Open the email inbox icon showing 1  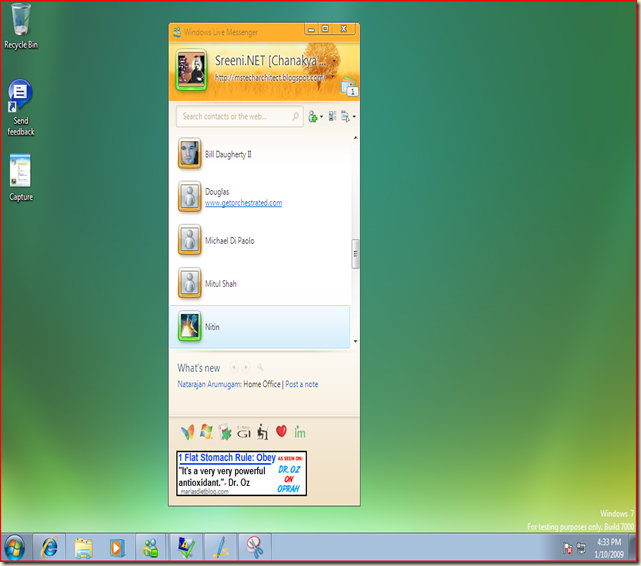pyautogui.click(x=349, y=87)
